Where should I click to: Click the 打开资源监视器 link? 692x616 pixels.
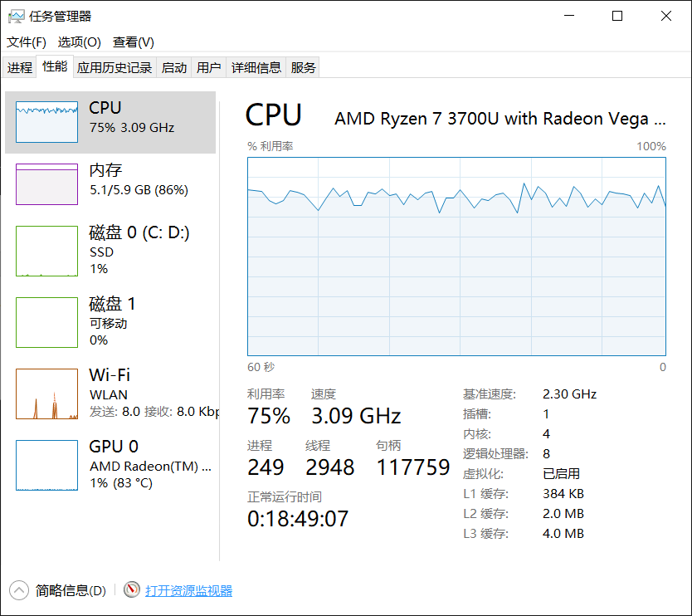click(x=189, y=591)
